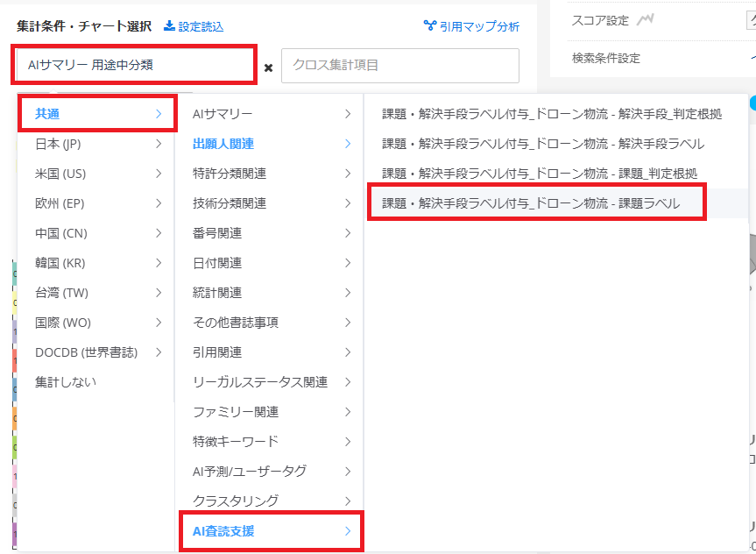The height and width of the screenshot is (554, 756).
Task: Expand 米国 (US) submenu
Action: [x=96, y=174]
